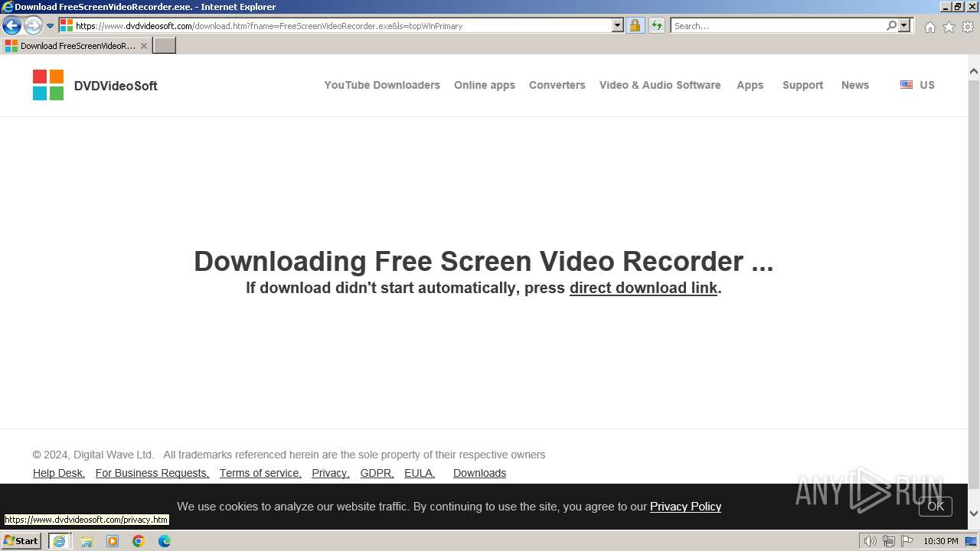Click the magnifier search icon
Image resolution: width=980 pixels, height=551 pixels.
(891, 25)
